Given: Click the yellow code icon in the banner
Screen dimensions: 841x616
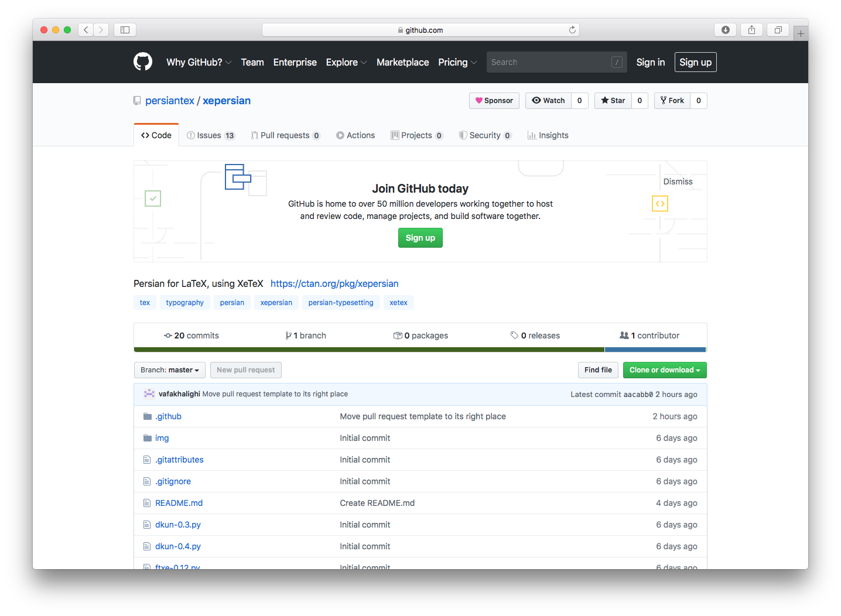Looking at the screenshot, I should point(660,203).
